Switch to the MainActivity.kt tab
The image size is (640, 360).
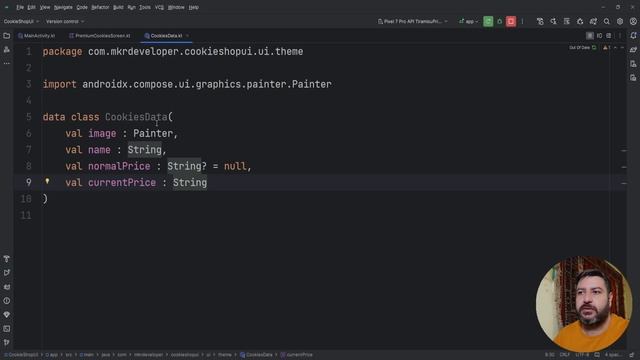click(36, 36)
